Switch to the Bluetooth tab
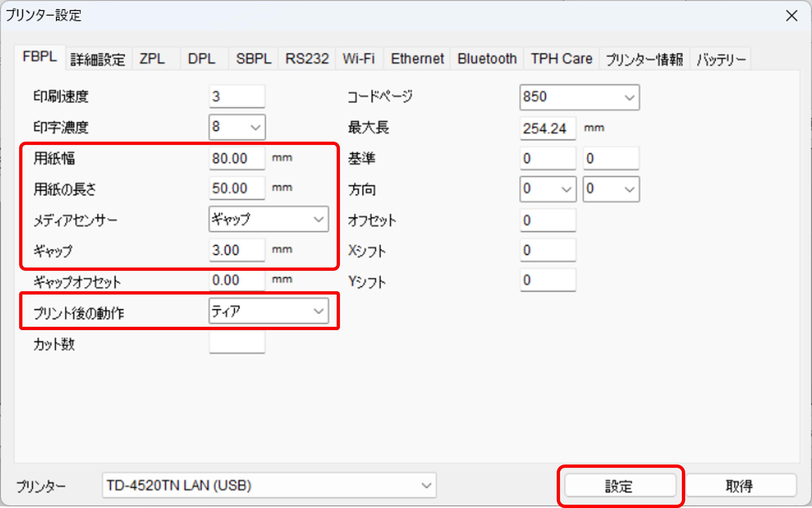 pyautogui.click(x=487, y=59)
